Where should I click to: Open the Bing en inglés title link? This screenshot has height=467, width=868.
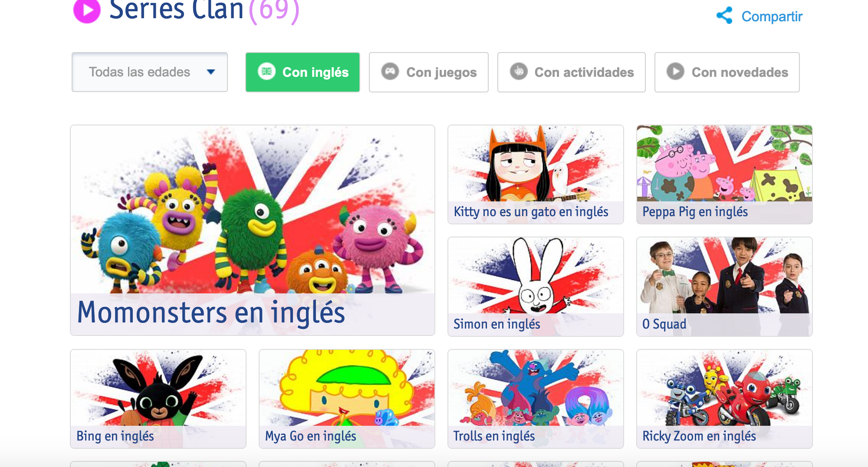click(x=115, y=436)
